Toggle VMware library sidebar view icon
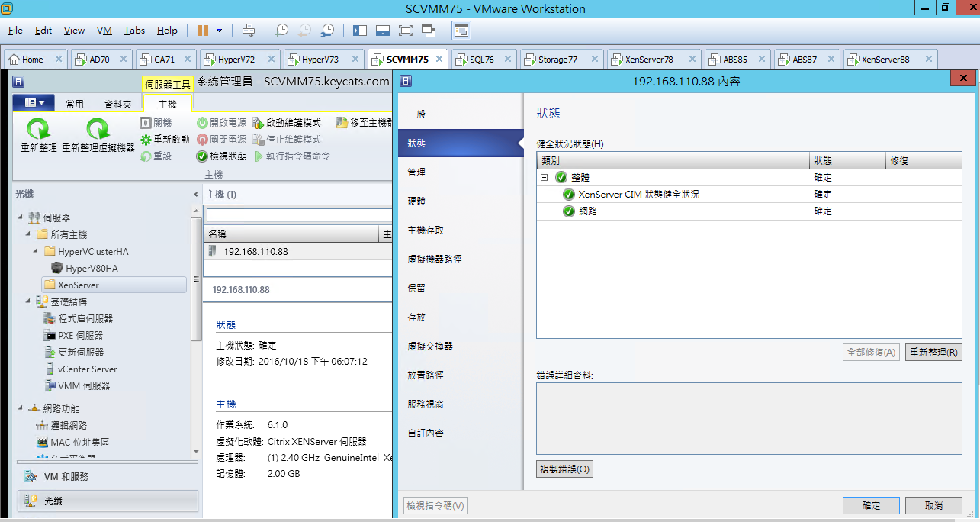Image resolution: width=980 pixels, height=522 pixels. [360, 31]
